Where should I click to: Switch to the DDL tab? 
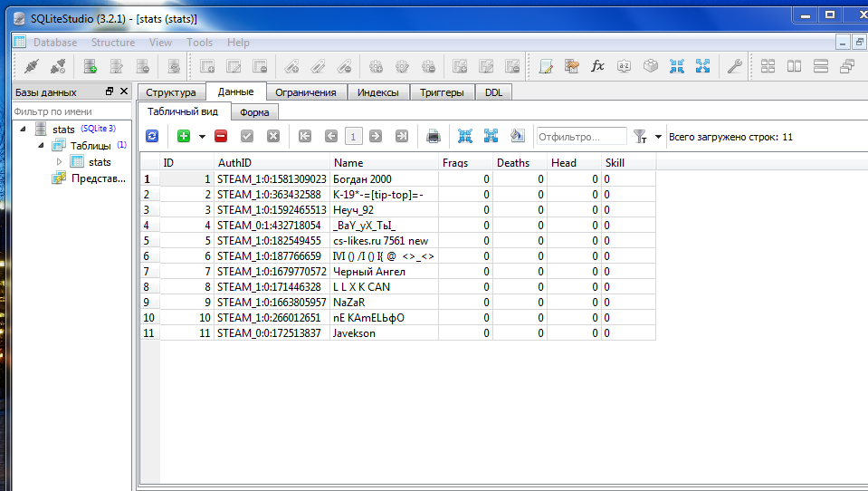click(x=494, y=92)
